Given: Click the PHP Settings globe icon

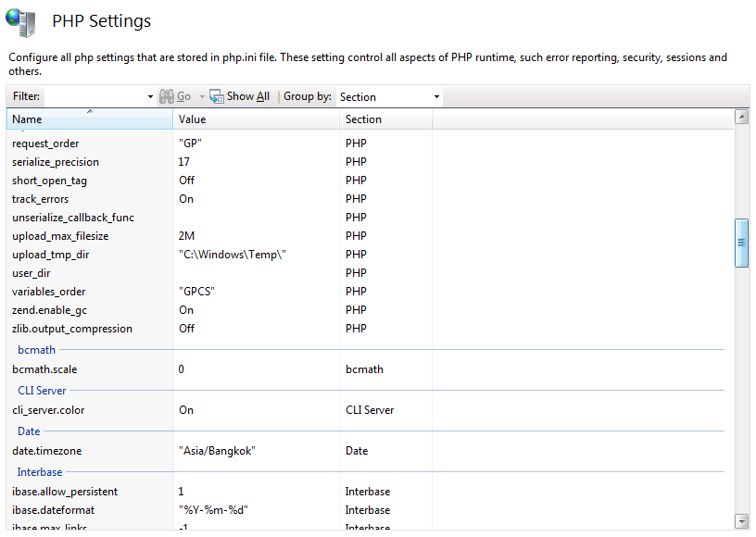Looking at the screenshot, I should (x=21, y=22).
